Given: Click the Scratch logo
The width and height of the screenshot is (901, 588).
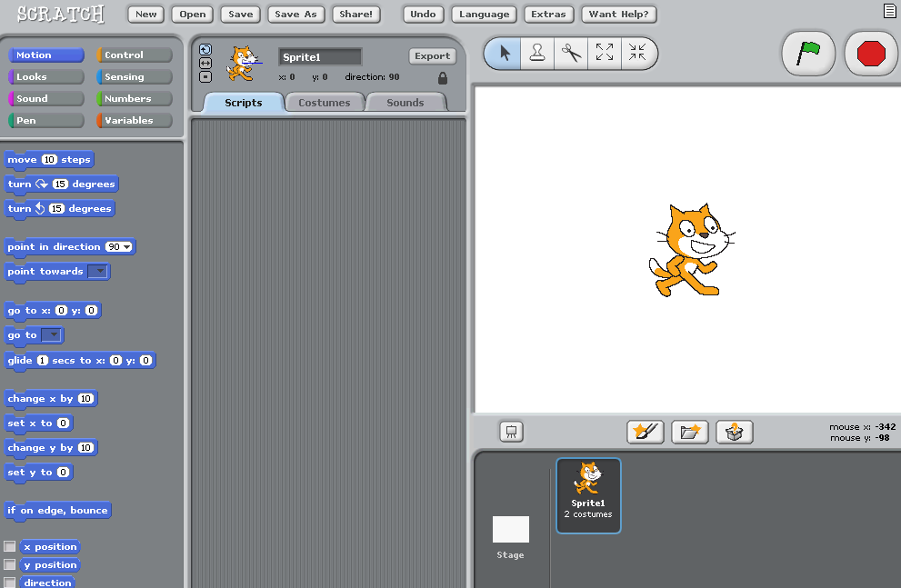Looking at the screenshot, I should 60,14.
